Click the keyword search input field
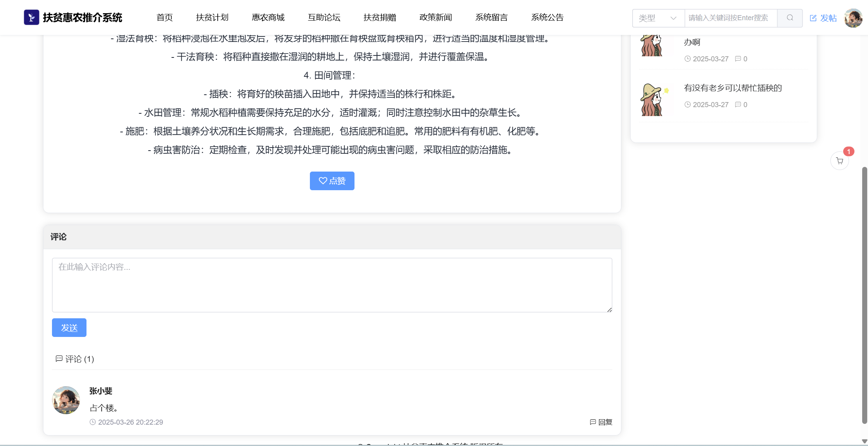 click(730, 18)
